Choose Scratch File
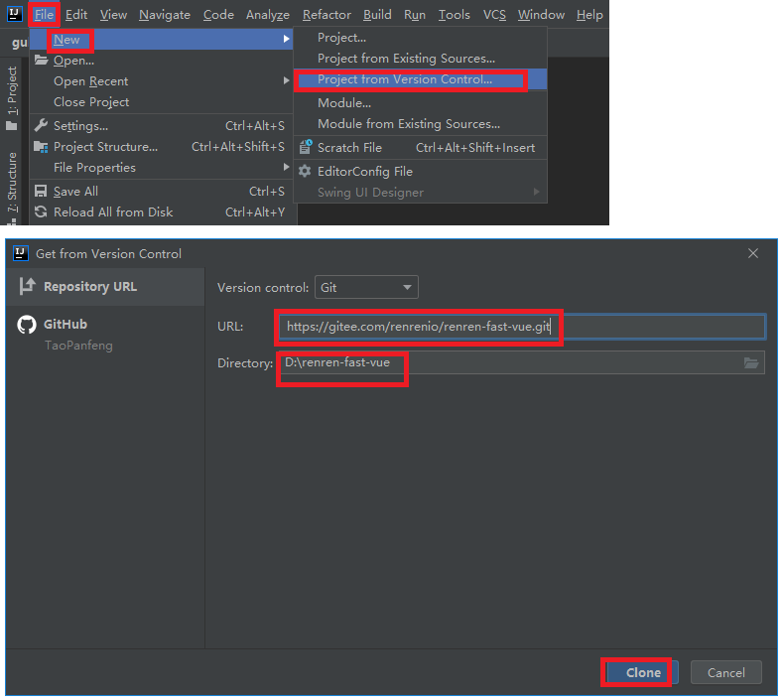This screenshot has height=700, width=783. (x=421, y=148)
